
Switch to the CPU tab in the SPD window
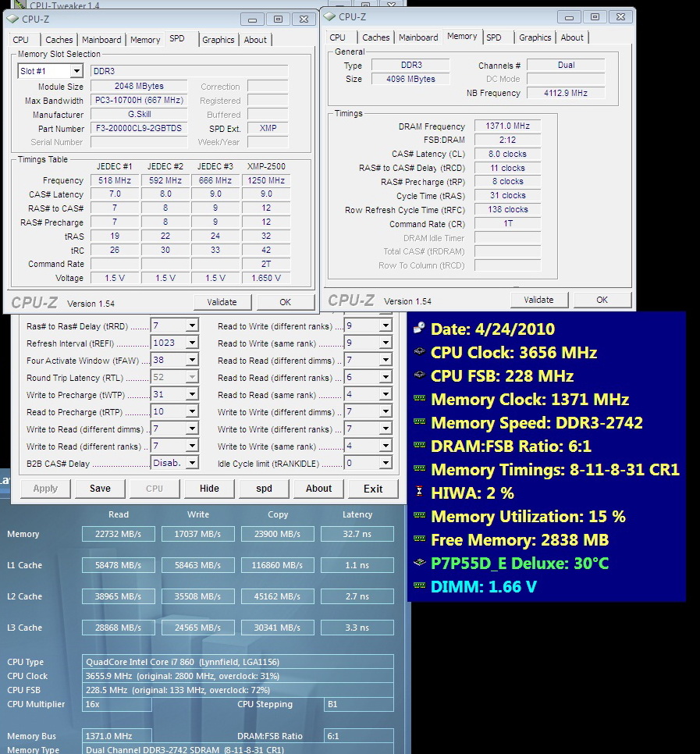coord(20,40)
